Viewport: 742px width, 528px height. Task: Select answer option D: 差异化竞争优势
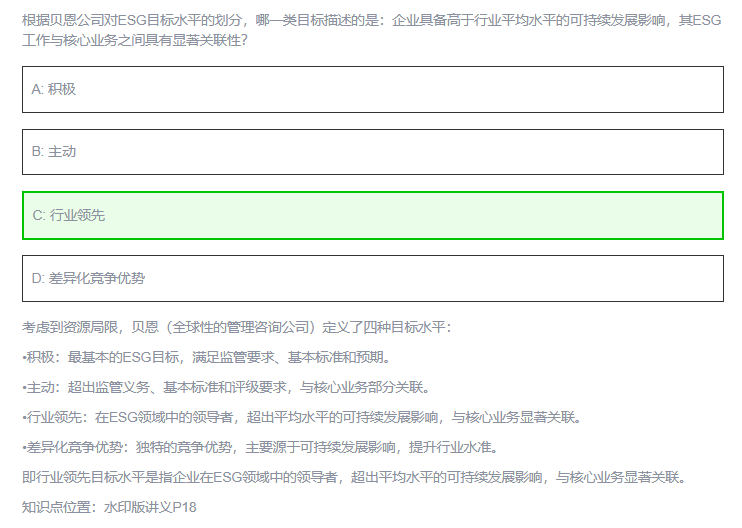coord(373,278)
